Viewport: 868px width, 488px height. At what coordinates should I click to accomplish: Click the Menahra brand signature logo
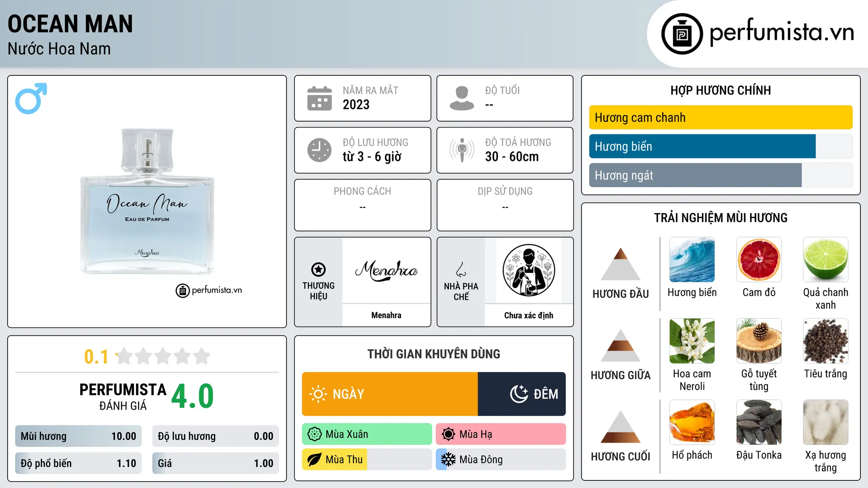(386, 270)
